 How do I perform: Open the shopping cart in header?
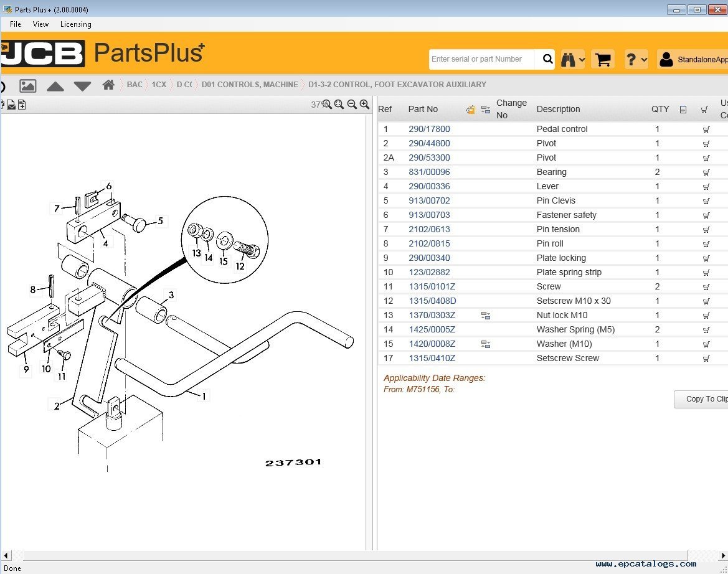click(602, 60)
